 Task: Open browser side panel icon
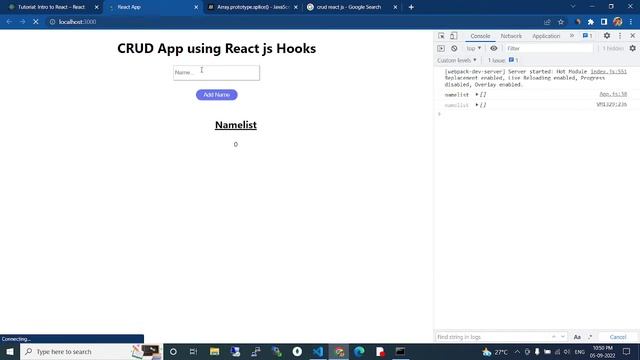(604, 22)
